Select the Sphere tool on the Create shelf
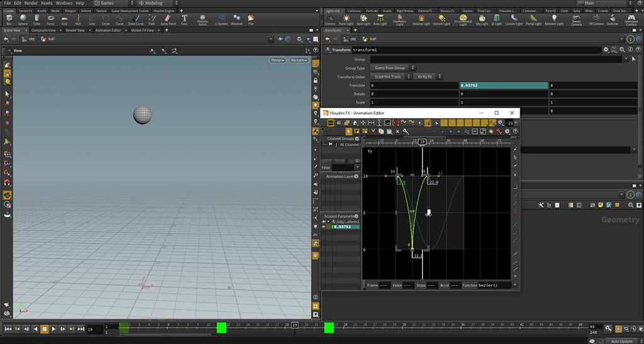The width and height of the screenshot is (644, 344). pos(23,19)
